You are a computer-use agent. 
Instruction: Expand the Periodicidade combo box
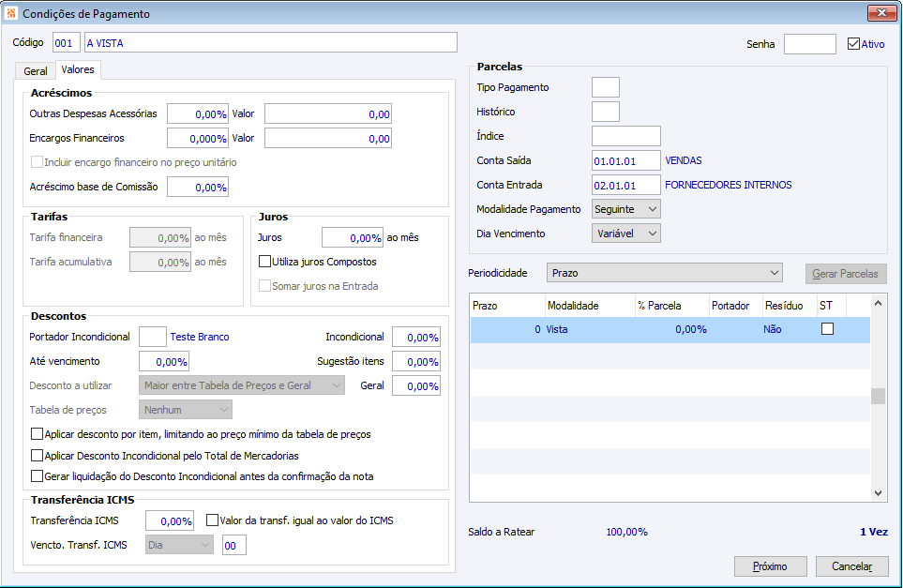pyautogui.click(x=665, y=273)
